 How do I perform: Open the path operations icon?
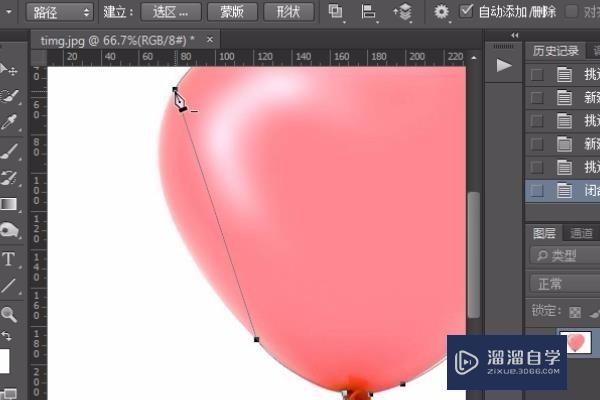point(336,11)
